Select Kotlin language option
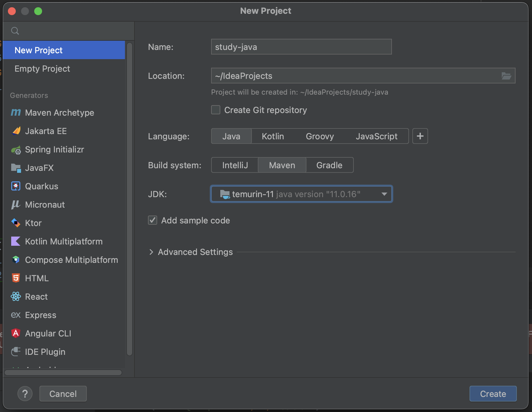Screen dimensions: 532x412 click(x=273, y=136)
